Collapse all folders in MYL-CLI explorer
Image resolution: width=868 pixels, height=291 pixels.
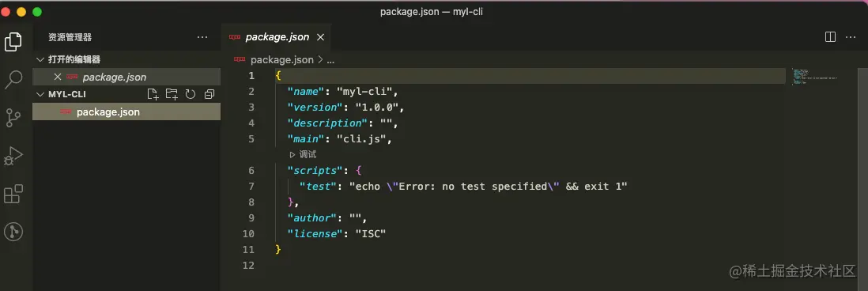(x=209, y=94)
